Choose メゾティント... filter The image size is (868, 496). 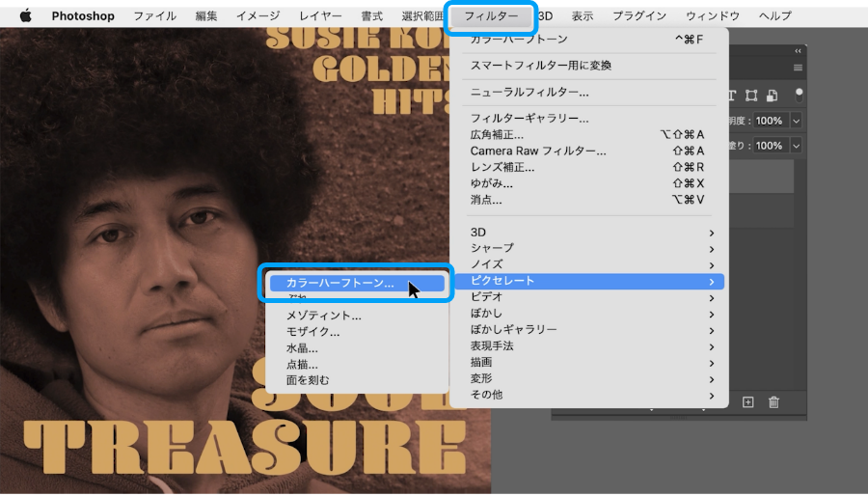[x=357, y=316]
